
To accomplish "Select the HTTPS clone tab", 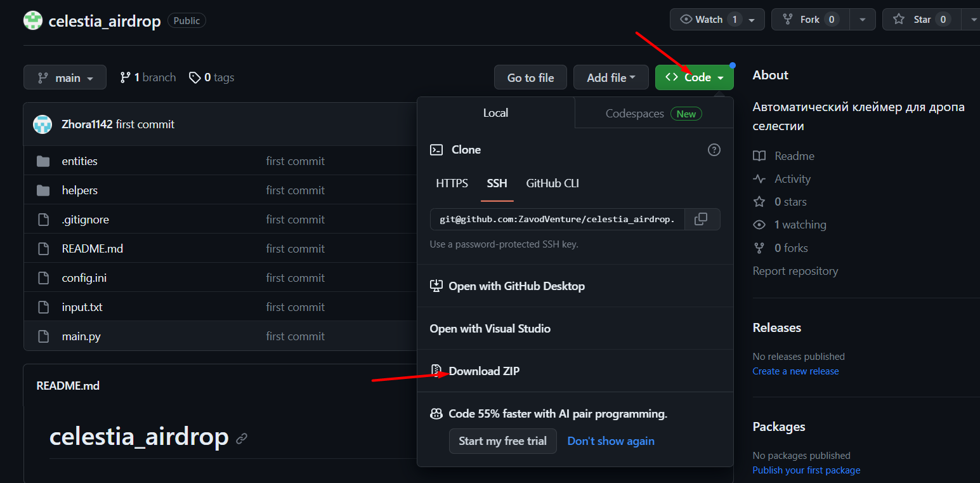I will pos(452,183).
